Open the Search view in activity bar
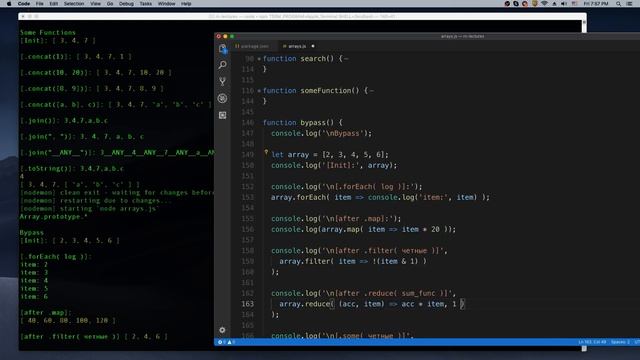Image resolution: width=640 pixels, height=360 pixels. [x=222, y=65]
